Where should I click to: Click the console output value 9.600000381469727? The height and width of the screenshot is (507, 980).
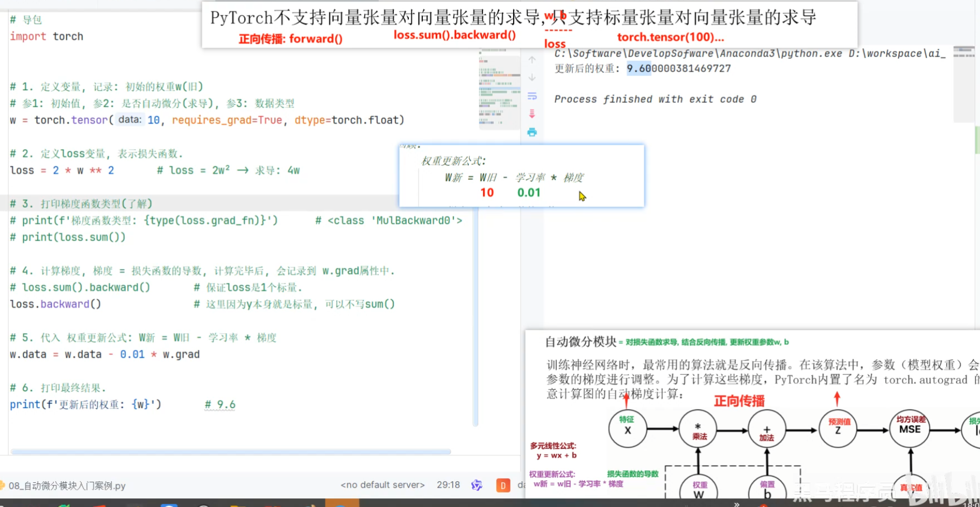coord(679,68)
